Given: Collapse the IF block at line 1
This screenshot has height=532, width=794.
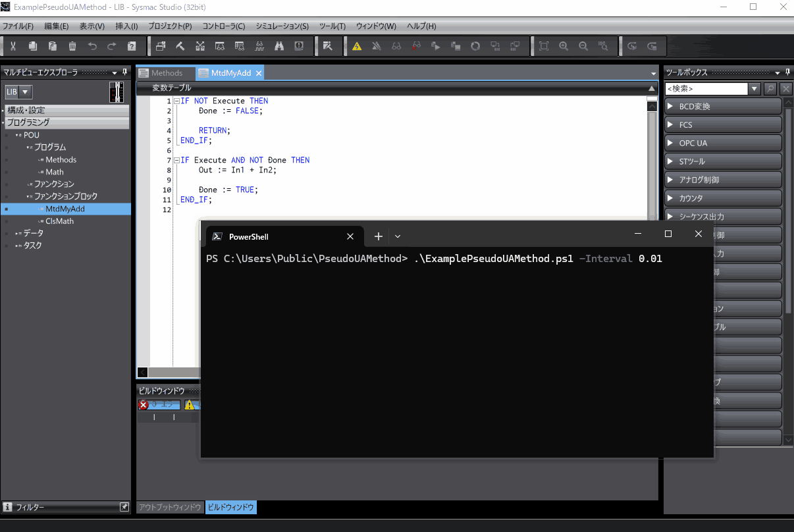Looking at the screenshot, I should [x=176, y=101].
